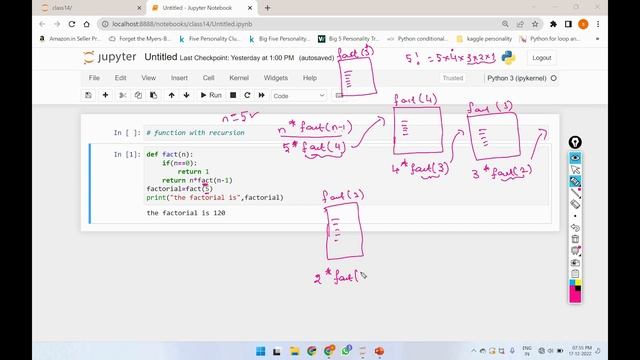Open the Python conditional bookmark
Image resolution: width=640 pixels, height=360 pixels.
click(x=418, y=39)
